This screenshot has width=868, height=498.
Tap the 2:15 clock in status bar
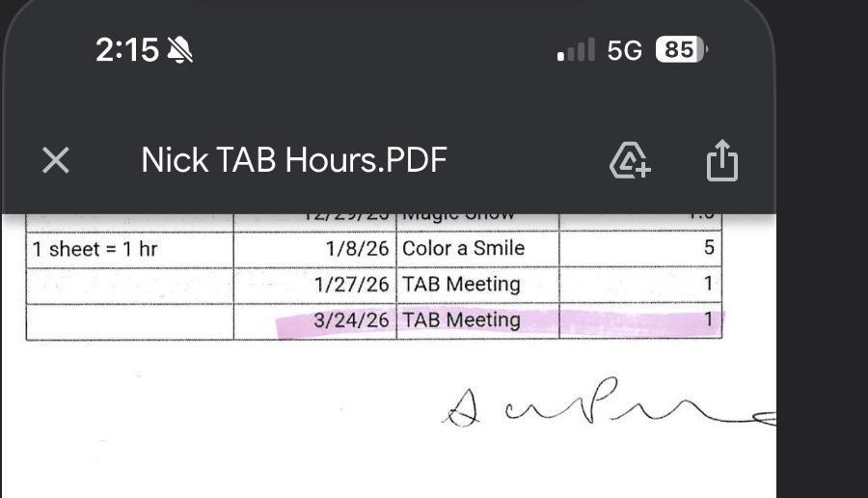pyautogui.click(x=126, y=50)
